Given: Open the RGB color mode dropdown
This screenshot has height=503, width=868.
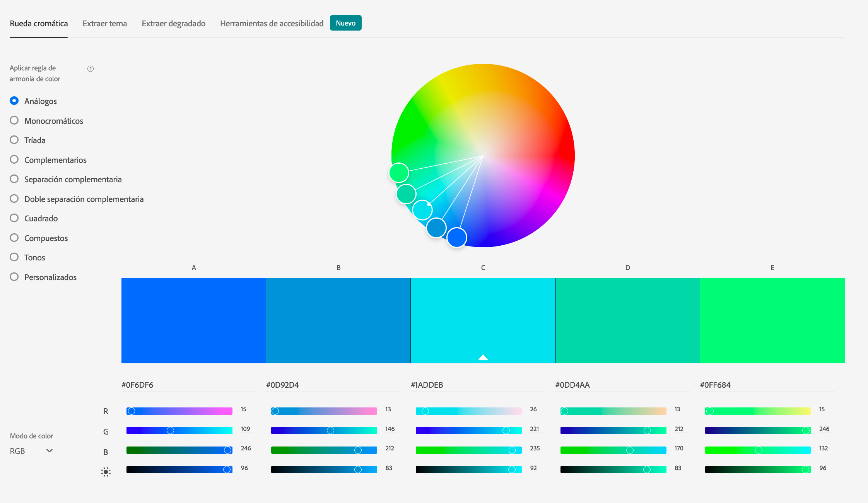Looking at the screenshot, I should pyautogui.click(x=31, y=451).
